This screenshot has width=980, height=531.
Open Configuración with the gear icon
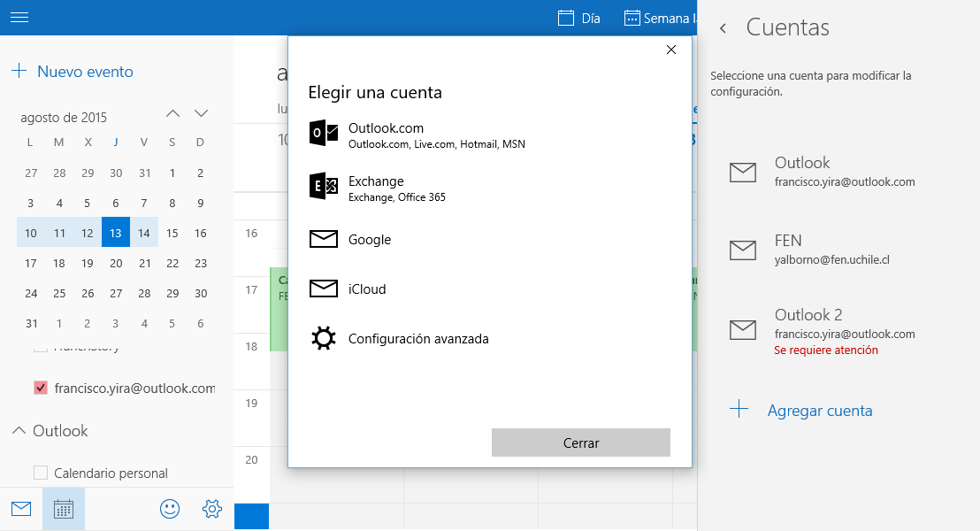pos(212,508)
